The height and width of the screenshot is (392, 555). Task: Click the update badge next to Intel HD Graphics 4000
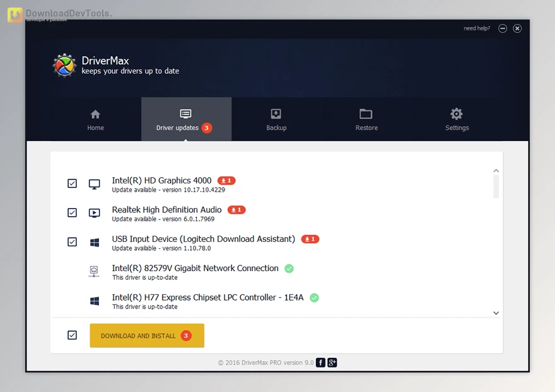pos(226,180)
